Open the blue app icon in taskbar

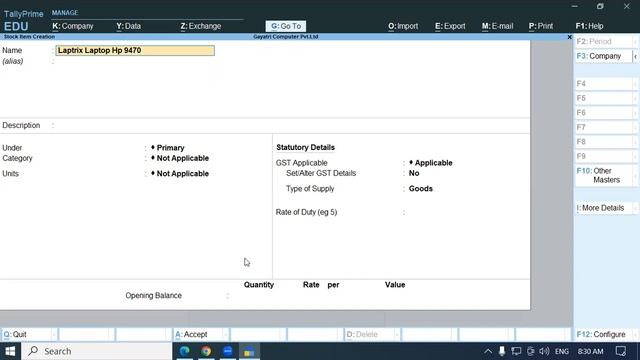pyautogui.click(x=228, y=351)
